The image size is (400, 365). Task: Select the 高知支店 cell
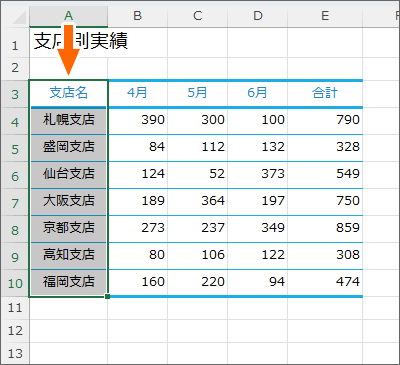pos(69,256)
